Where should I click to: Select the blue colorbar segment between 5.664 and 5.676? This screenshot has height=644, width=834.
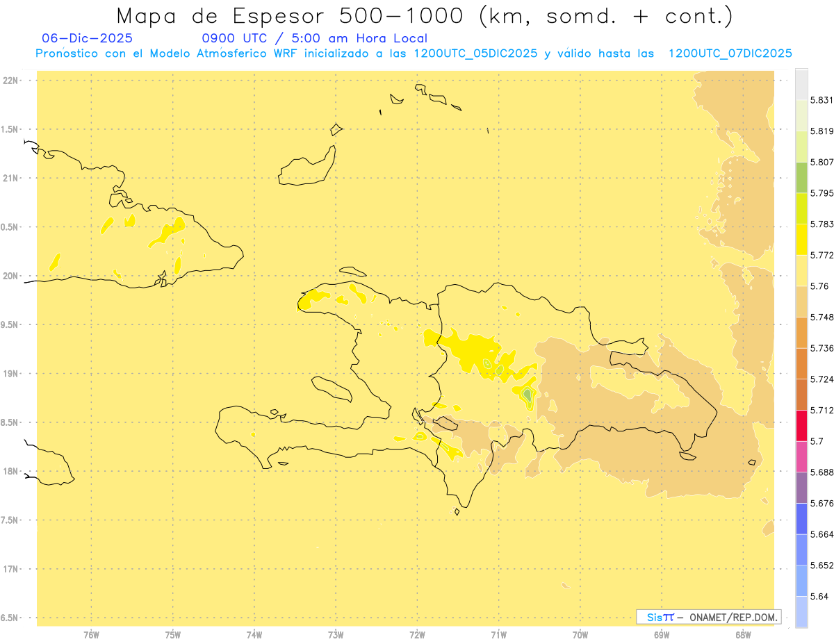click(x=801, y=519)
